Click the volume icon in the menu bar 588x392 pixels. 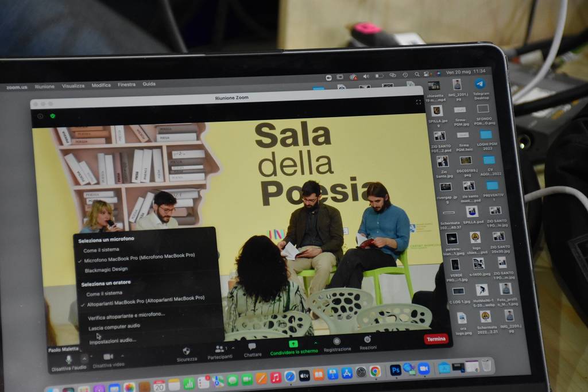(366, 76)
